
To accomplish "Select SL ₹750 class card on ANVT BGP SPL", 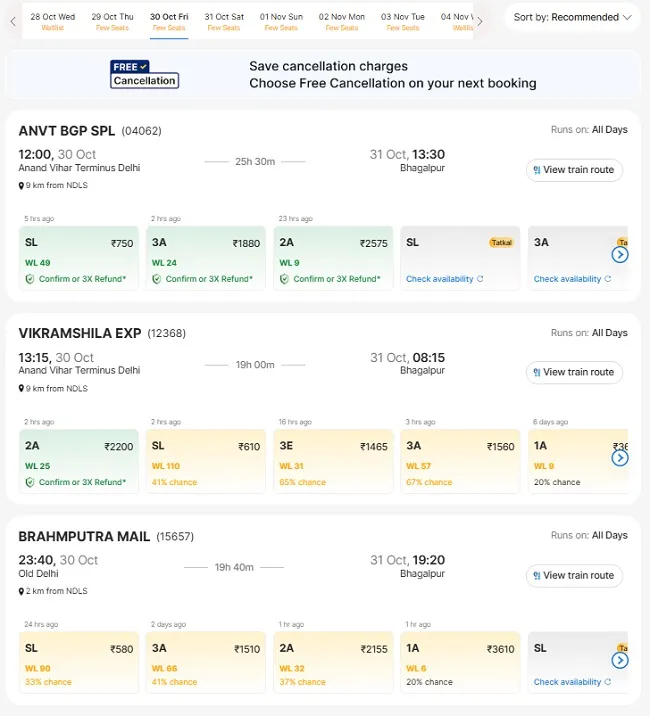I will click(x=79, y=258).
